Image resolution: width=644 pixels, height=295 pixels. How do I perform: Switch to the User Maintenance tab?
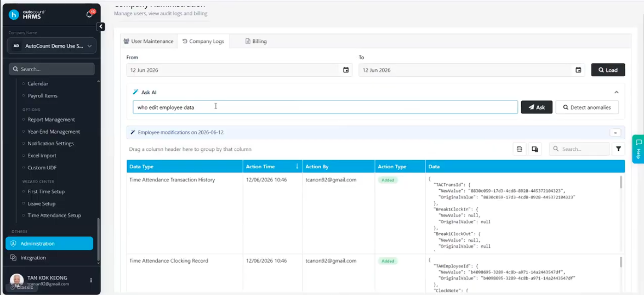[149, 41]
